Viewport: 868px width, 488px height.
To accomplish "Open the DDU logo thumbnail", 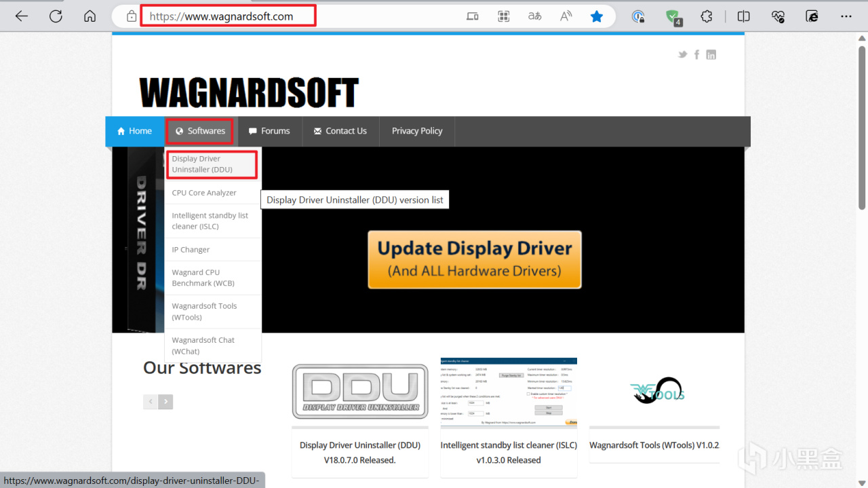I will [x=360, y=392].
